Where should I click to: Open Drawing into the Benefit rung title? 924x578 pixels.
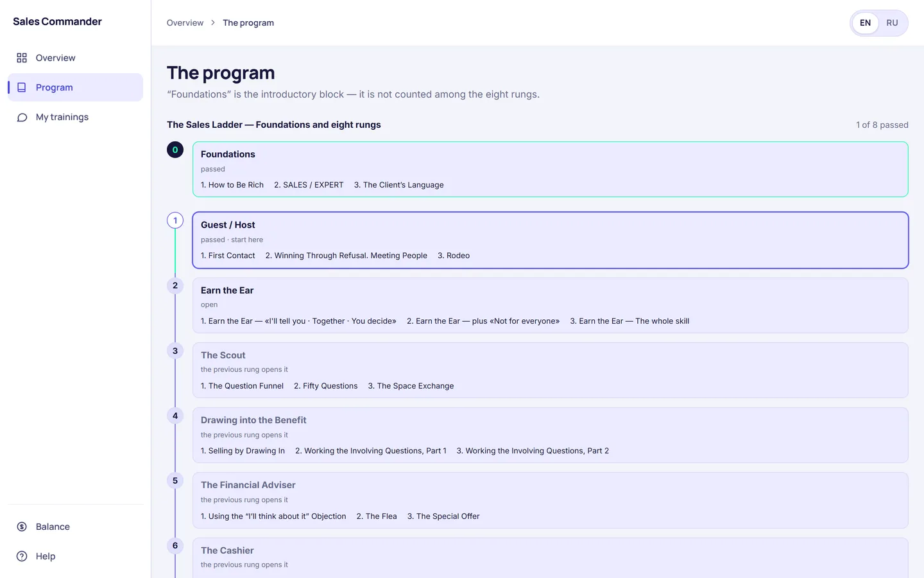pos(253,420)
